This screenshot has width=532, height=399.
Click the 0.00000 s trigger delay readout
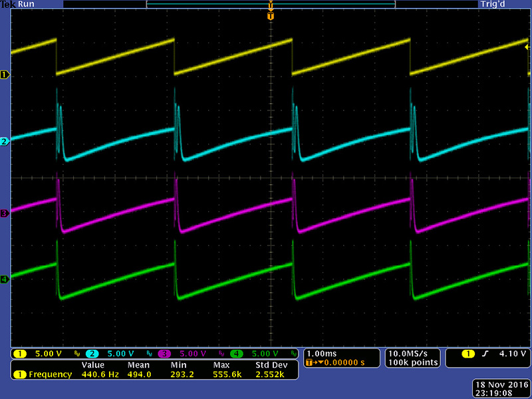pyautogui.click(x=344, y=362)
